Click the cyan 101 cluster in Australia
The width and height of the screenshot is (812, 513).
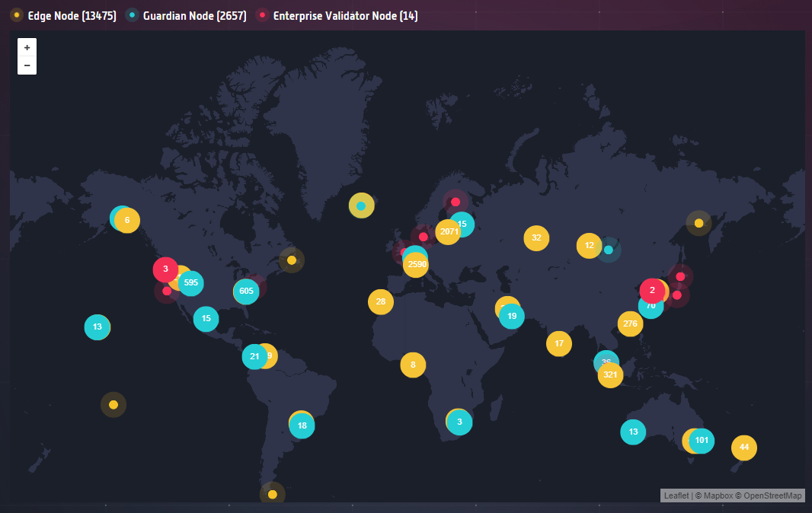702,440
